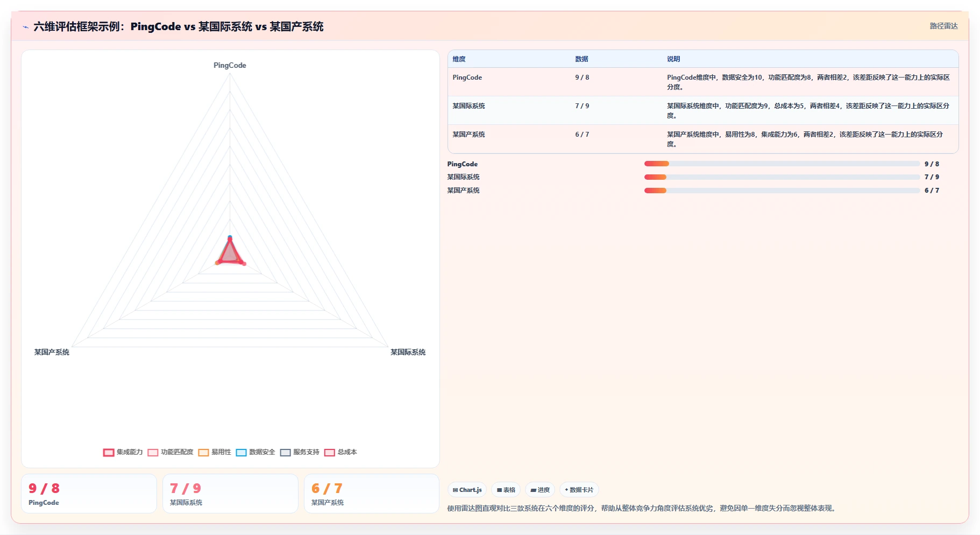The width and height of the screenshot is (980, 535).
Task: Click the 7 / 9 progress value
Action: pyautogui.click(x=932, y=177)
